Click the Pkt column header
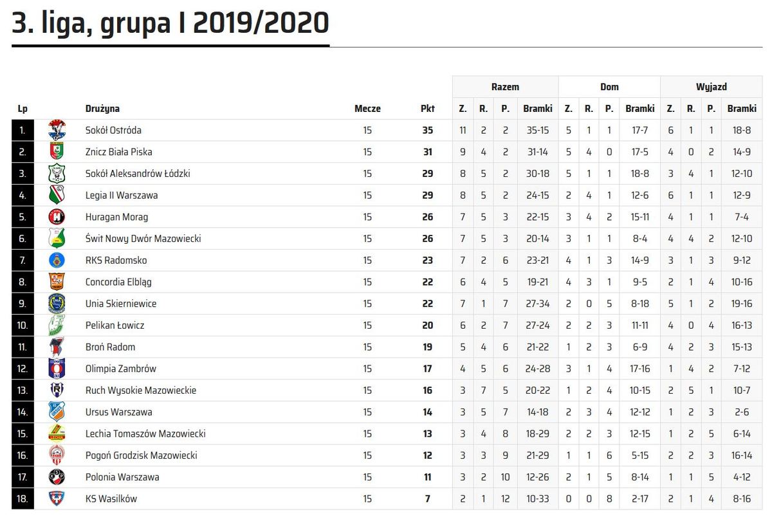 (428, 109)
